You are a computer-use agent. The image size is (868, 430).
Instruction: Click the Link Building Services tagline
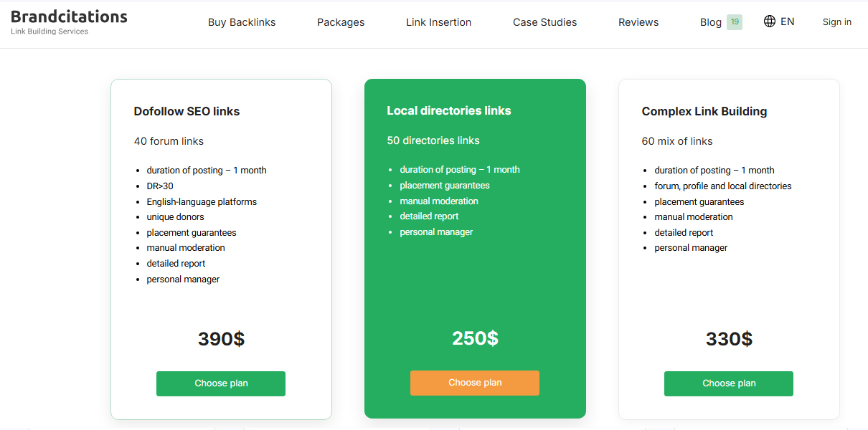coord(49,32)
